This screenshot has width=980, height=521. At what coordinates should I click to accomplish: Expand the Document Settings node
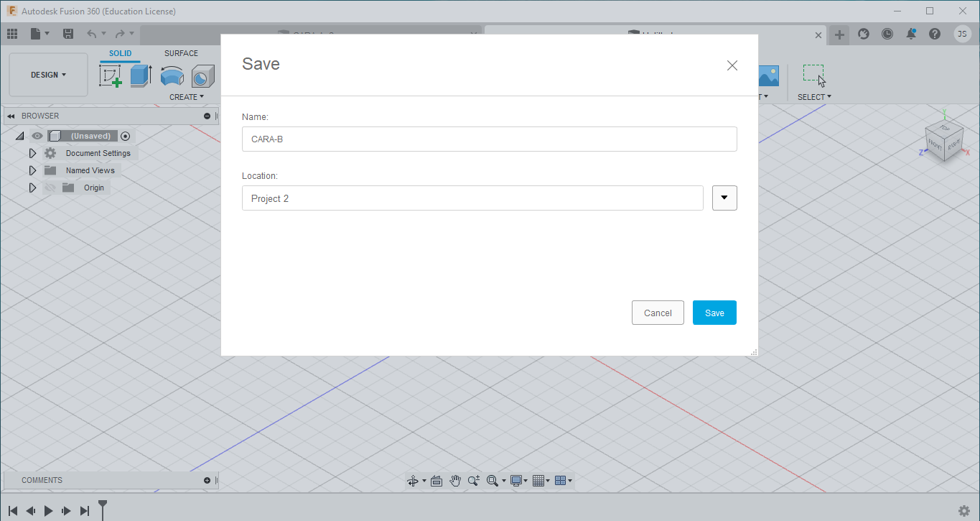coord(32,153)
